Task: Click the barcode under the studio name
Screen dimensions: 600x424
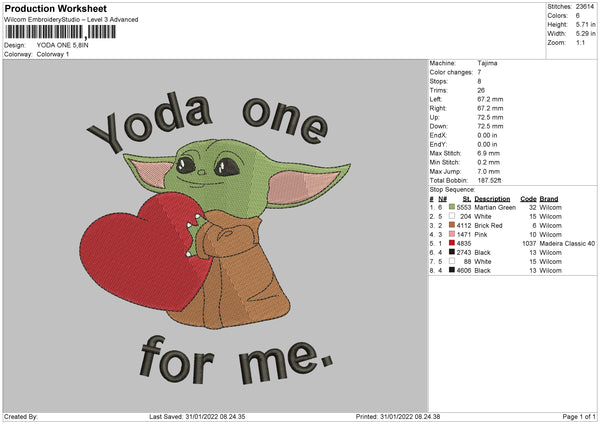Action: pos(60,32)
